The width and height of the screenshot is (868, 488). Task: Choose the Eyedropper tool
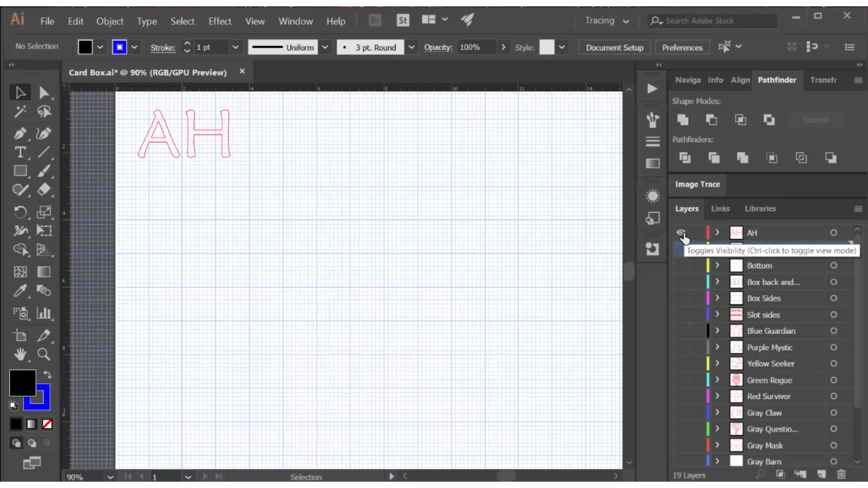[20, 291]
